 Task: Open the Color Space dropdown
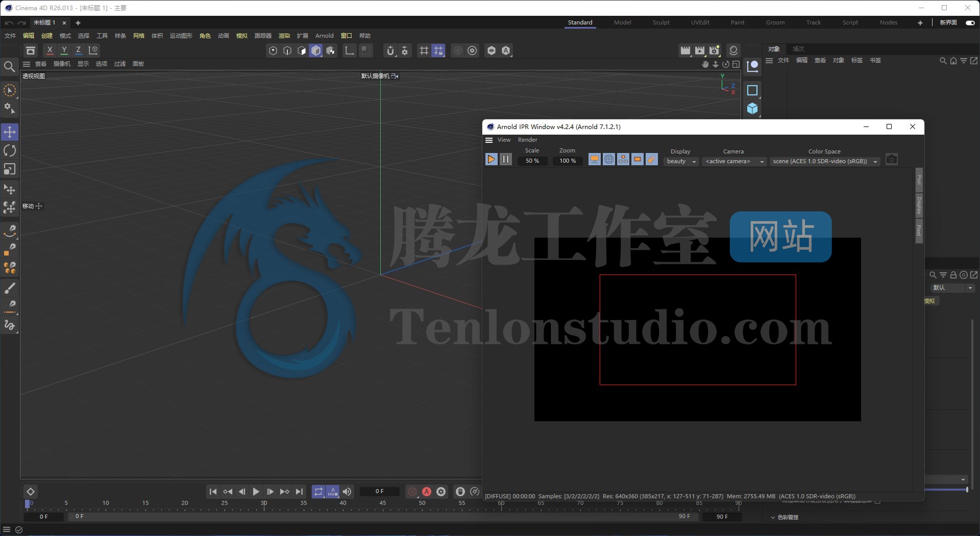click(x=825, y=161)
